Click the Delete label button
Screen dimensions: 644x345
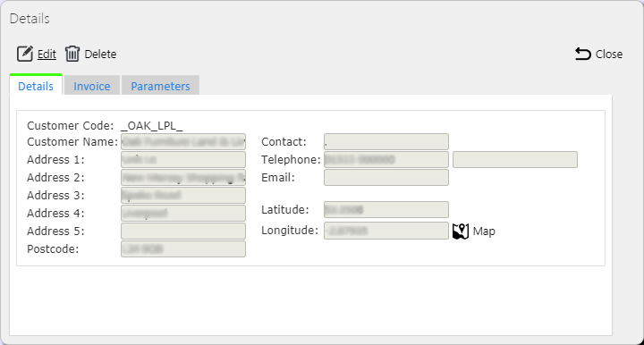click(x=100, y=55)
